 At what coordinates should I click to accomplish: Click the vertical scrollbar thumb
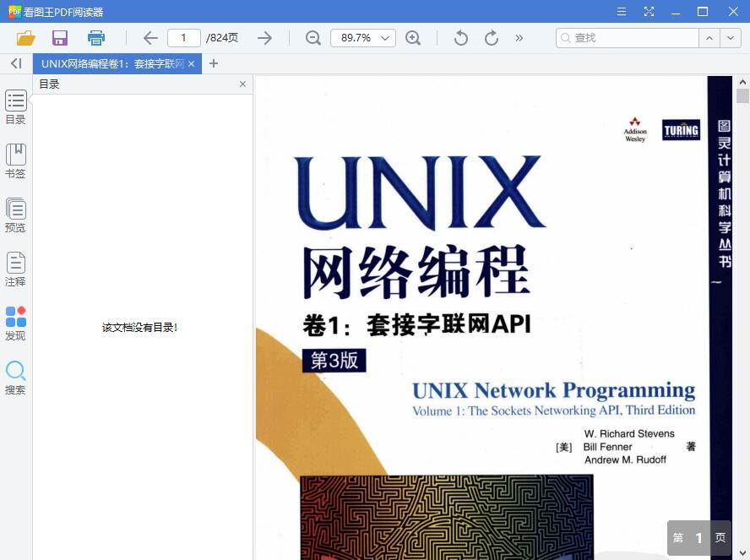pos(742,95)
